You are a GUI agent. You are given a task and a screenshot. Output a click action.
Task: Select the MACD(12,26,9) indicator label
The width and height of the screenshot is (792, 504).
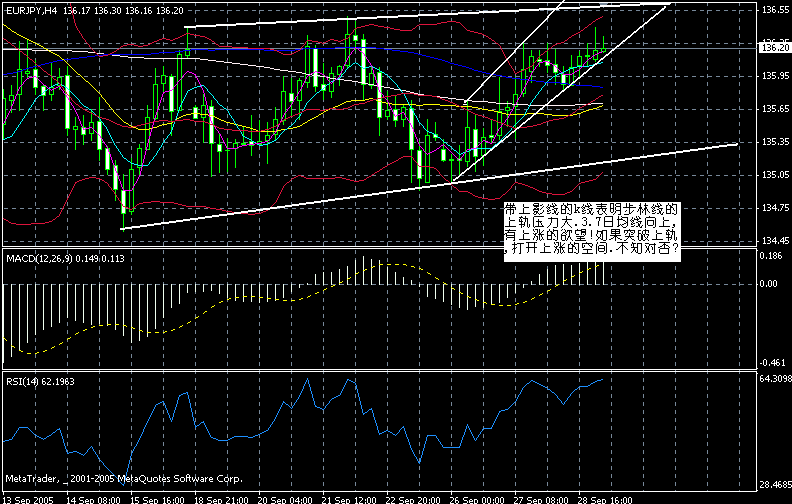pos(65,259)
